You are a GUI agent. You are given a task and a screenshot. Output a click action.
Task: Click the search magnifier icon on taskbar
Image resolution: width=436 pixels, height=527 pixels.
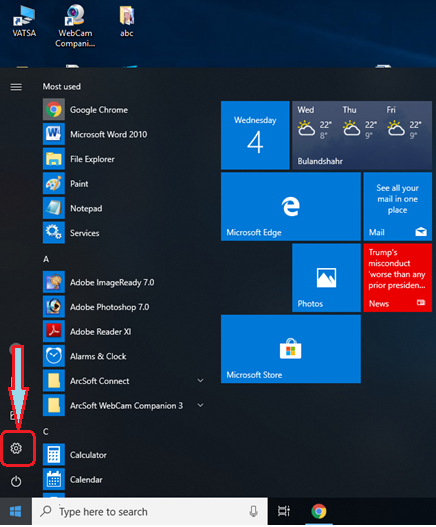click(46, 511)
